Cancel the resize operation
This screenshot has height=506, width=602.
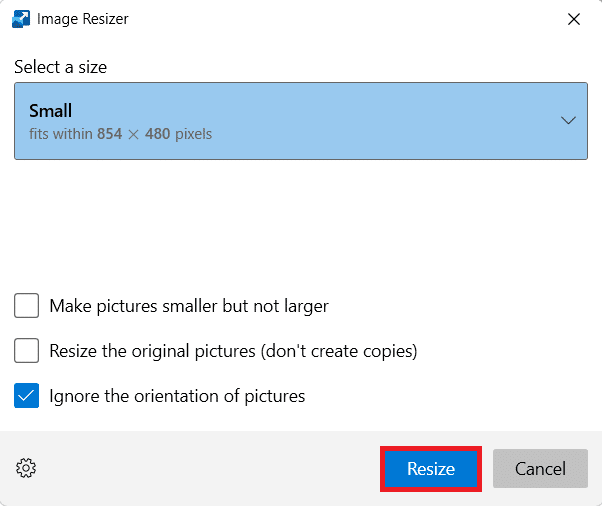coord(540,469)
